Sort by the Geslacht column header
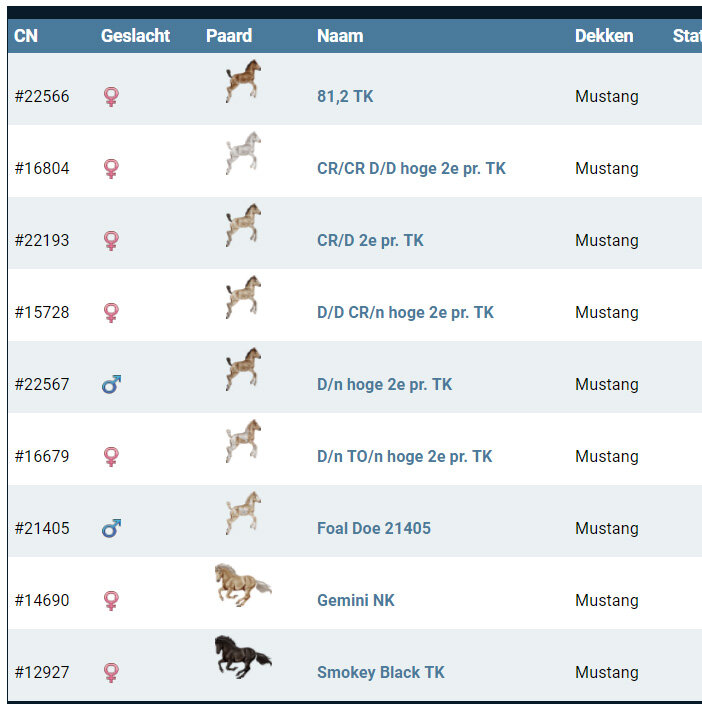Image resolution: width=702 pixels, height=712 pixels. [135, 36]
